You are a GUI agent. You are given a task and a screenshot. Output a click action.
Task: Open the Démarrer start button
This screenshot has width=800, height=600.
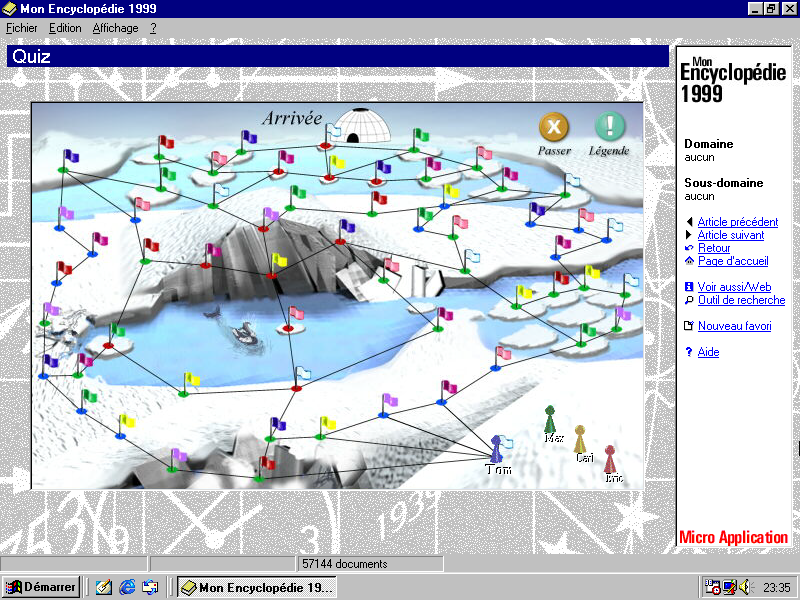click(x=41, y=587)
